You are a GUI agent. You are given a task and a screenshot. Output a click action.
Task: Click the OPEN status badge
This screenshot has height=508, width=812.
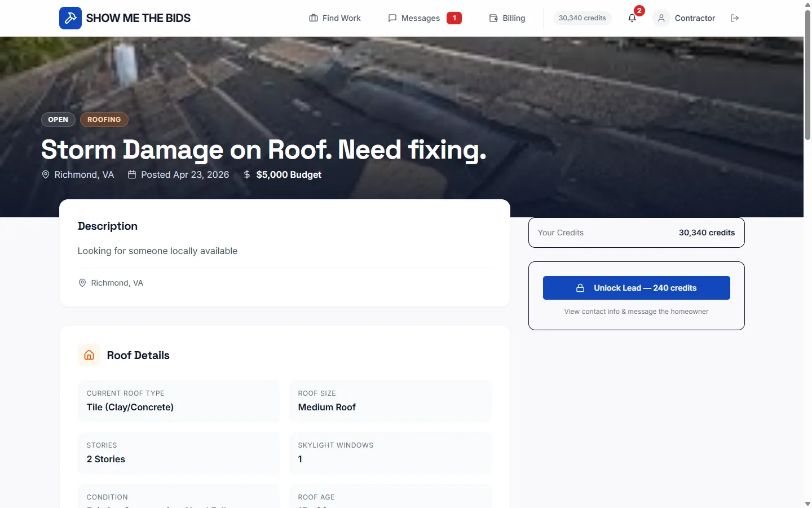pyautogui.click(x=58, y=120)
